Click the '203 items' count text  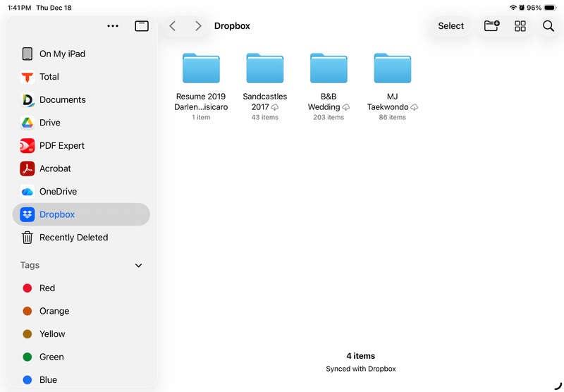click(x=329, y=117)
